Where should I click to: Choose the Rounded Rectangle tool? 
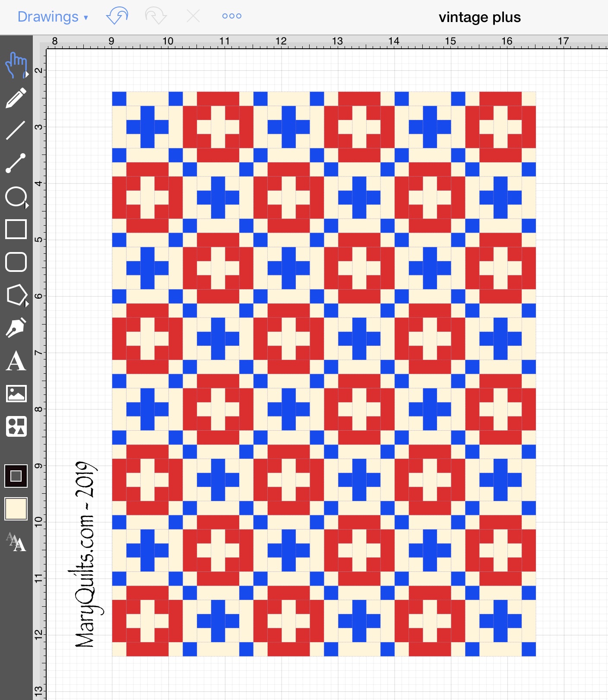point(16,262)
